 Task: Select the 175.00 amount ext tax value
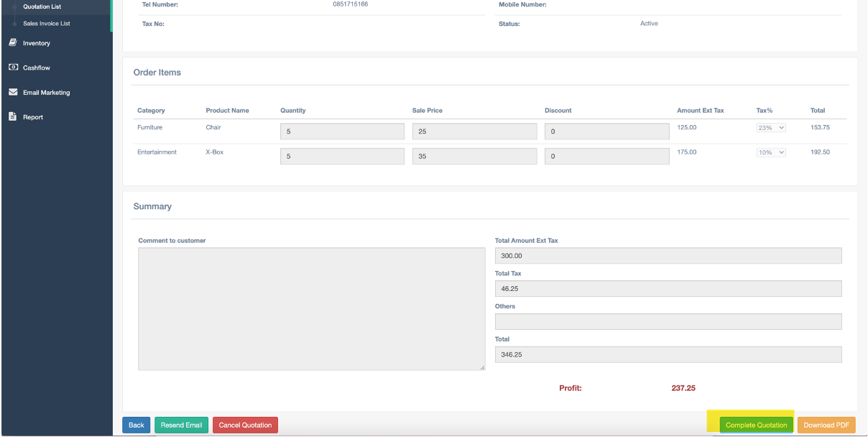pos(687,152)
